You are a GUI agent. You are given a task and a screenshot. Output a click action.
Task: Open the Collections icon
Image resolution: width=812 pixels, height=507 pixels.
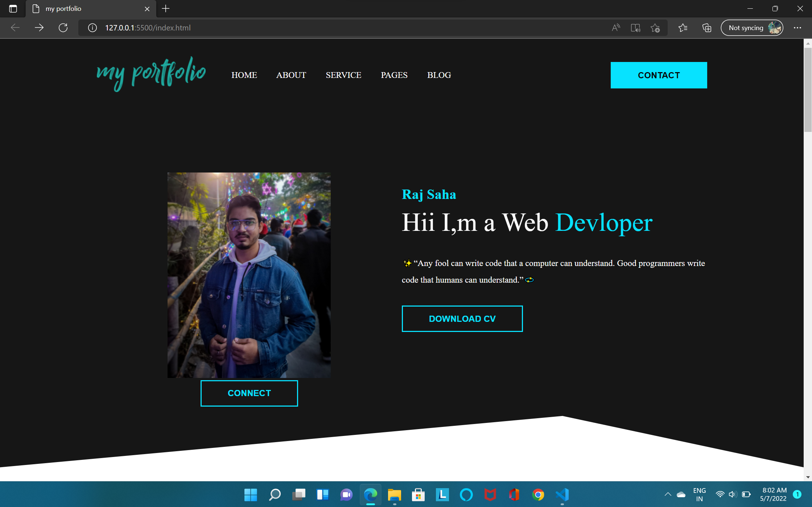(706, 28)
